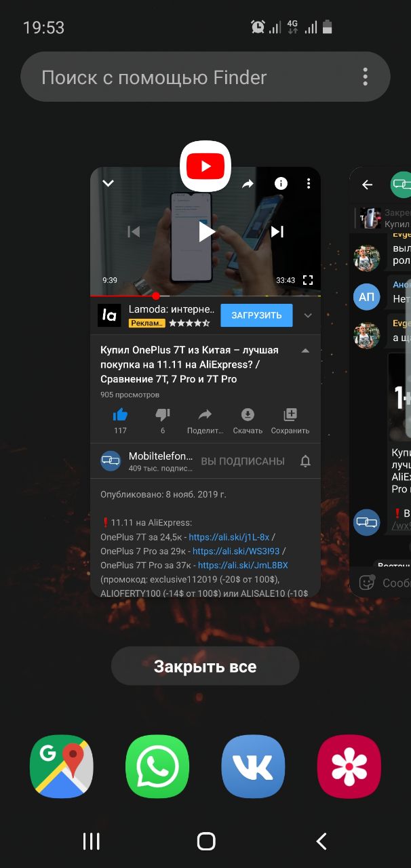Open Mobiltelefon channel avatar

pos(111,461)
